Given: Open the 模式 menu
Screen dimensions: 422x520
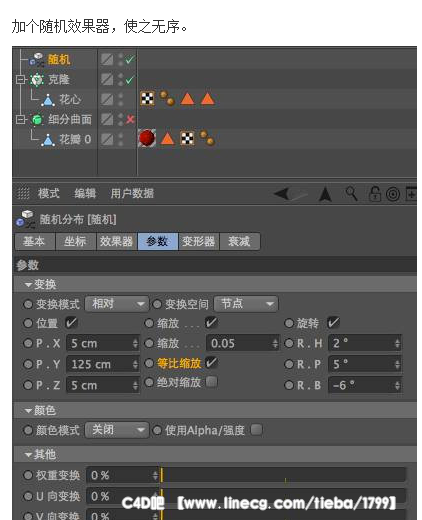Looking at the screenshot, I should pos(49,194).
